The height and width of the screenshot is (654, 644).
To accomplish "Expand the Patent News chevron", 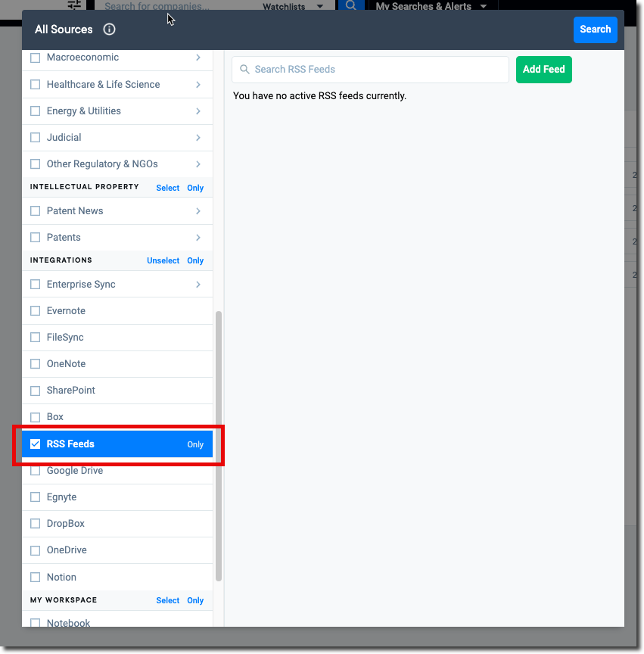I will [198, 211].
